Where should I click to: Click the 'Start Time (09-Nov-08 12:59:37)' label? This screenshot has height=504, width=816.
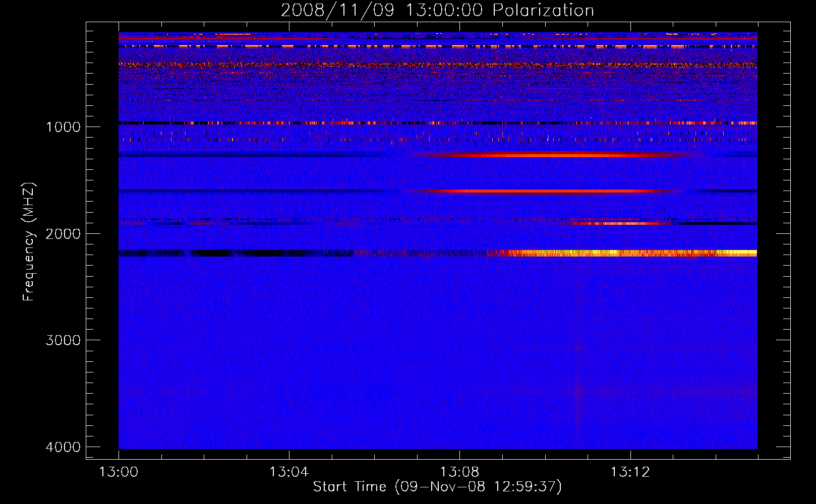click(437, 487)
